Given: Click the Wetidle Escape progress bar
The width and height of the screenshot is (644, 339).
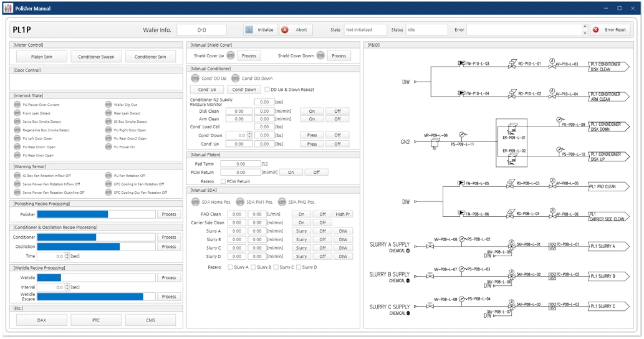Looking at the screenshot, I should click(96, 297).
